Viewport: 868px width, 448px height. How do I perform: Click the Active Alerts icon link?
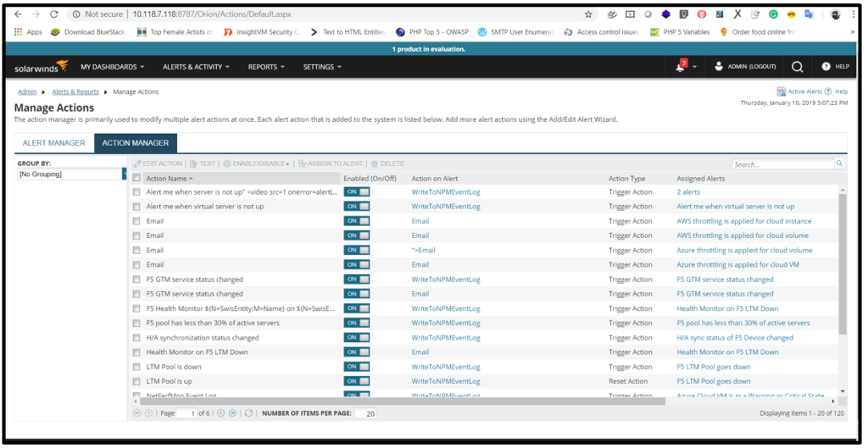click(x=800, y=91)
